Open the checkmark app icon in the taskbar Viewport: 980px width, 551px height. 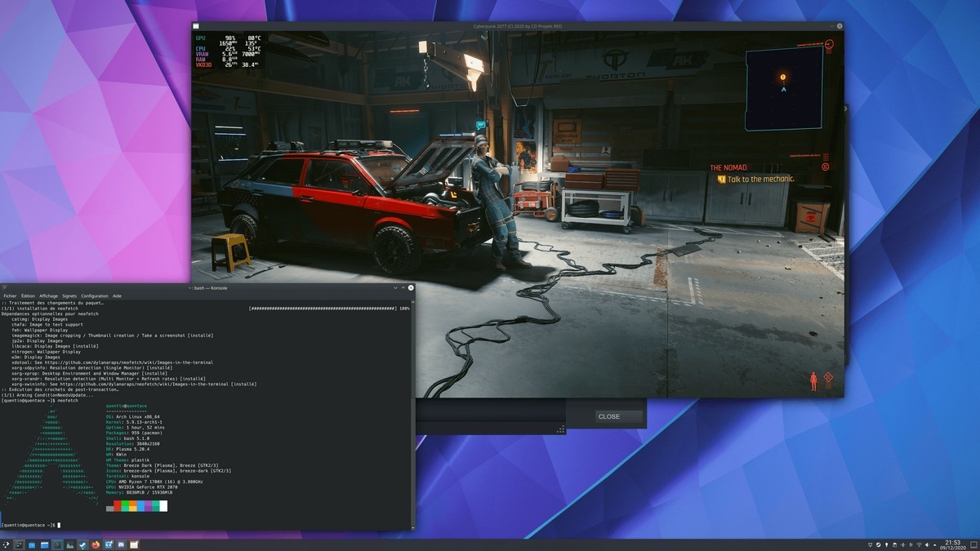[82, 544]
